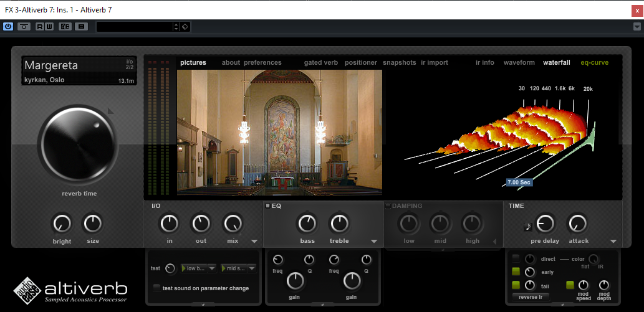The image size is (644, 312).
Task: Open the gated verb tab
Action: pyautogui.click(x=321, y=63)
